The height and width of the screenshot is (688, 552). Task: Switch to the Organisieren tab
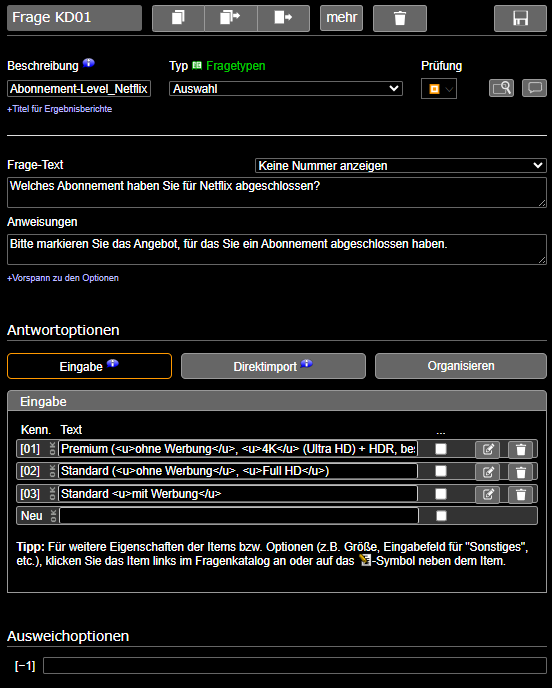461,366
